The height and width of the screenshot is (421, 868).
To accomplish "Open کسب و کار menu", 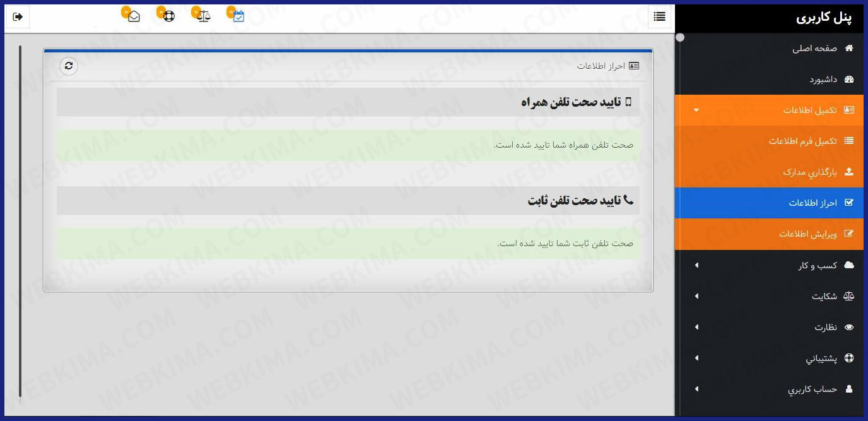I will coord(769,265).
